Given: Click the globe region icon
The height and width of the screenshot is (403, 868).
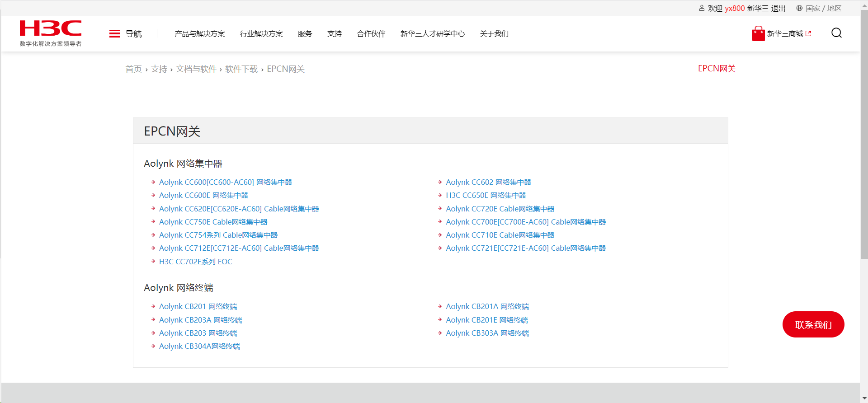Looking at the screenshot, I should point(799,8).
